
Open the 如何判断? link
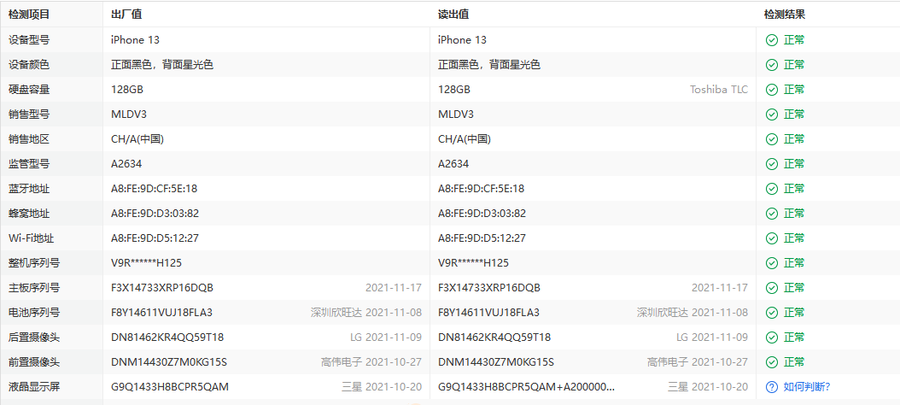click(806, 387)
